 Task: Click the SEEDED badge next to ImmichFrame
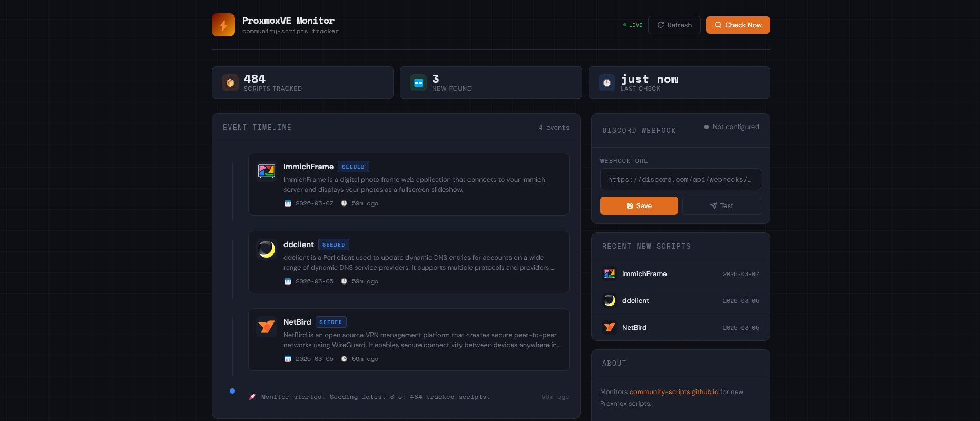354,167
